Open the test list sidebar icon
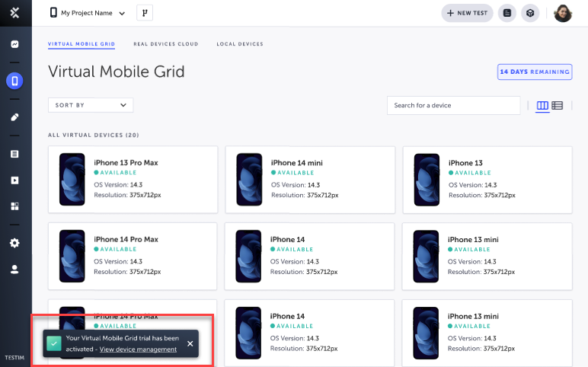The height and width of the screenshot is (367, 588). (x=14, y=154)
